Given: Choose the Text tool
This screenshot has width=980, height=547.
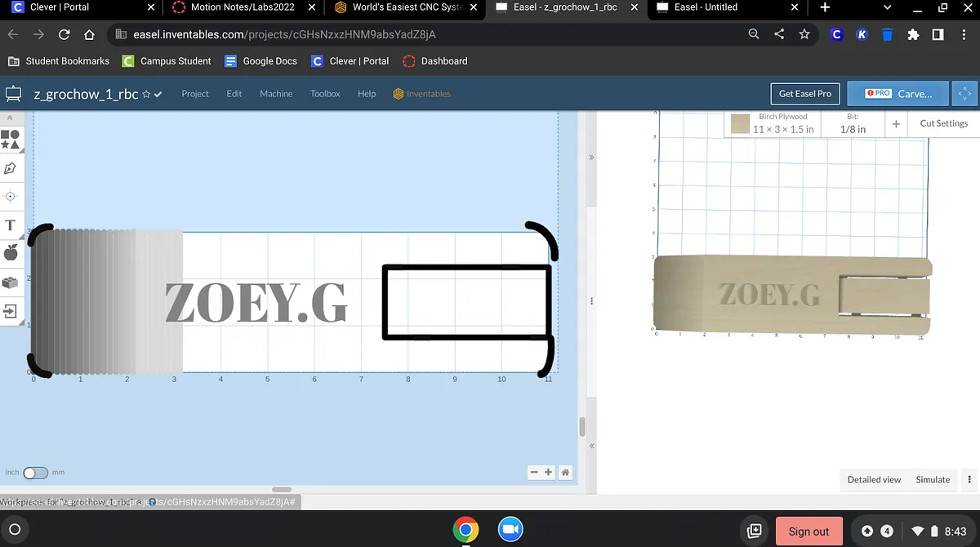Looking at the screenshot, I should point(11,225).
